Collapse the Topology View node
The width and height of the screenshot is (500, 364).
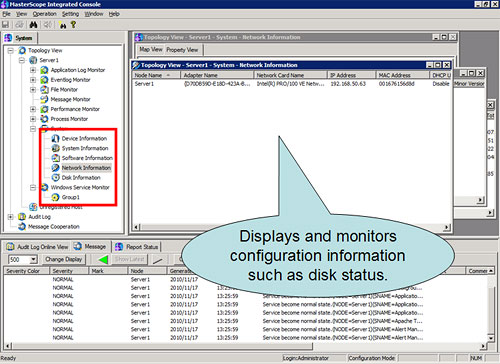point(11,51)
